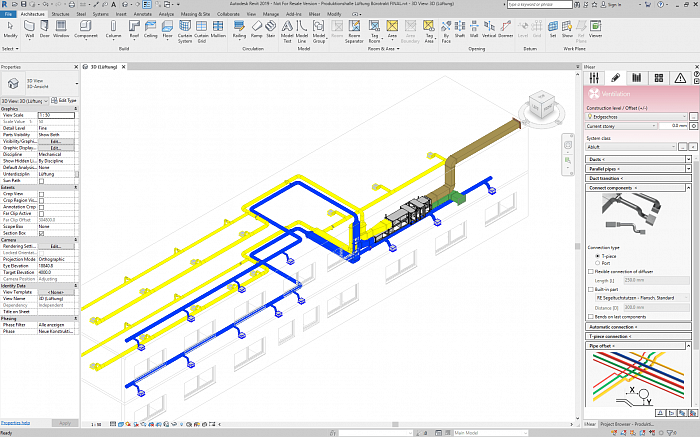The image size is (700, 437).
Task: Open the Properties help link
Action: pyautogui.click(x=16, y=423)
